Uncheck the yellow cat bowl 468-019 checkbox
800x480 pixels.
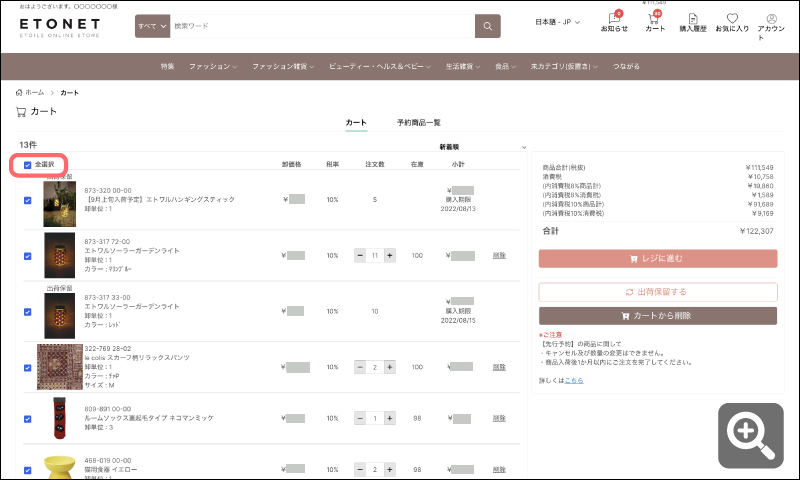(28, 470)
